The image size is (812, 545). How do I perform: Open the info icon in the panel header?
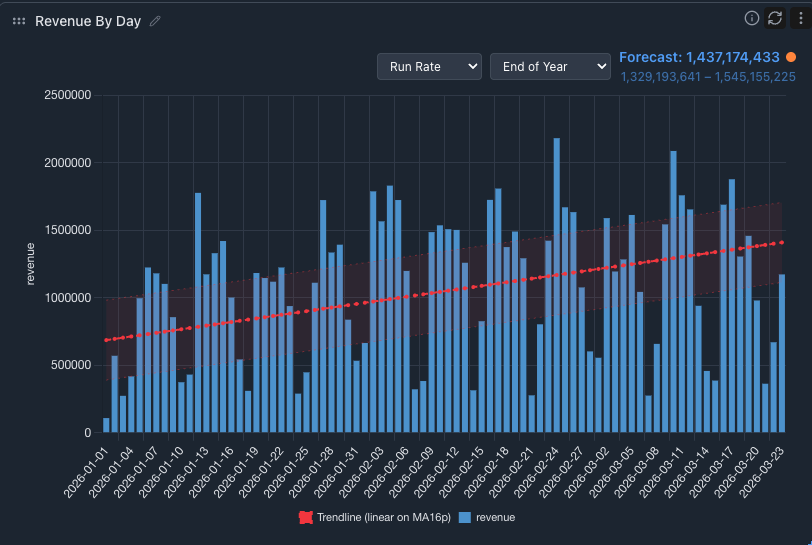(x=752, y=18)
